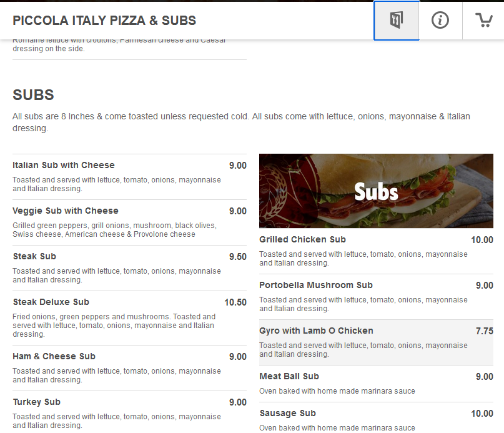Click the 10.50 price for Steak Deluxe
Viewport: 504px width, 433px height.
coord(235,302)
